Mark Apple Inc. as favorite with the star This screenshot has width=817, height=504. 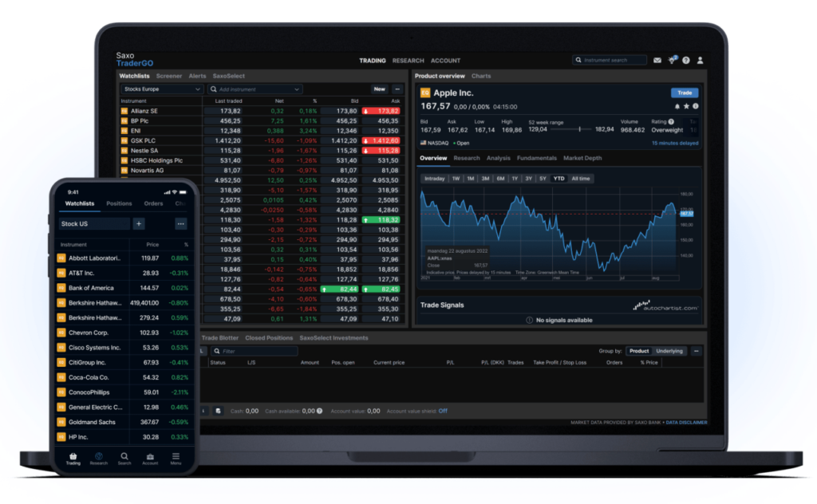pos(686,106)
